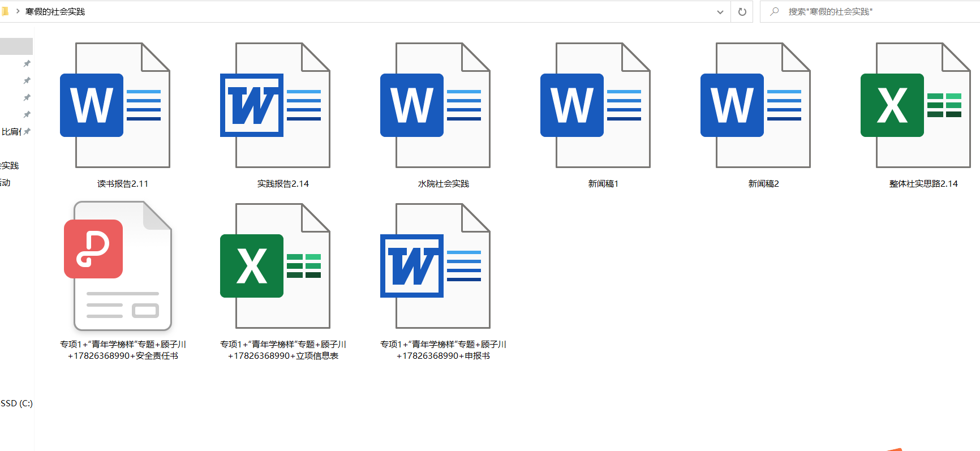Expand the address bar history dropdown
980x451 pixels.
[720, 12]
